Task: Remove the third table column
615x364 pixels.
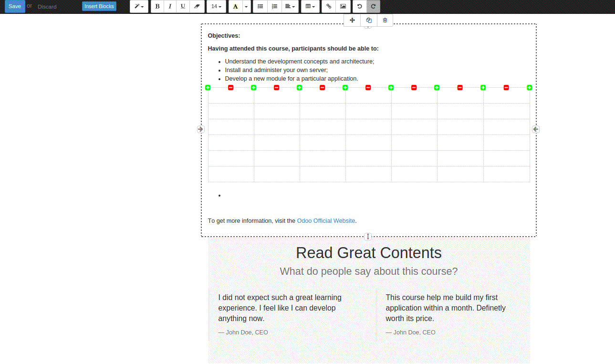Action: coord(322,87)
